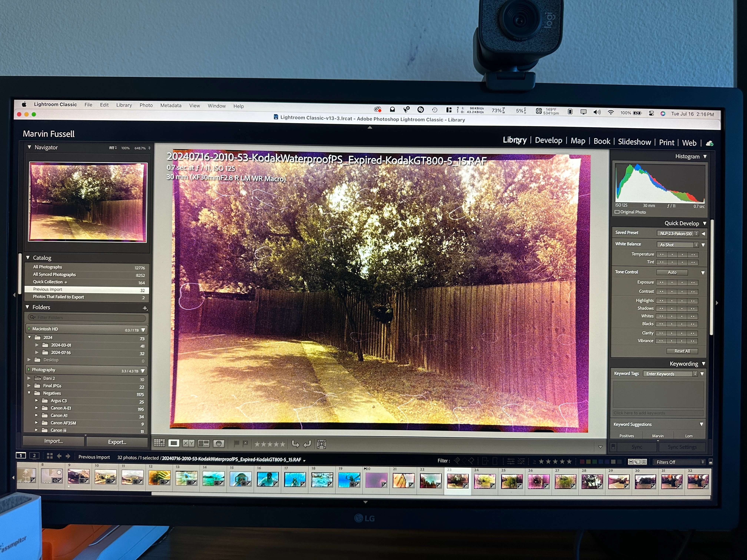Click the draw face region icon
747x560 pixels.
[x=321, y=444]
